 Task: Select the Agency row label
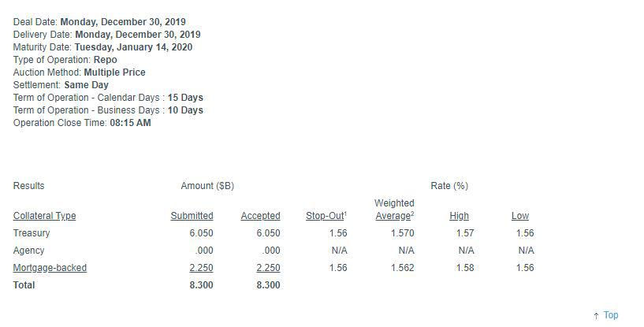coord(28,251)
